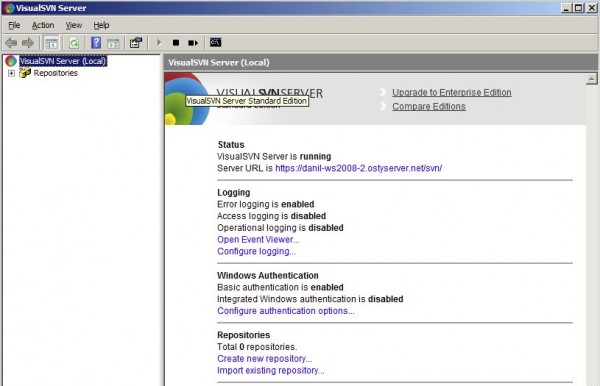
Task: Click Open Event Viewer link
Action: point(258,239)
